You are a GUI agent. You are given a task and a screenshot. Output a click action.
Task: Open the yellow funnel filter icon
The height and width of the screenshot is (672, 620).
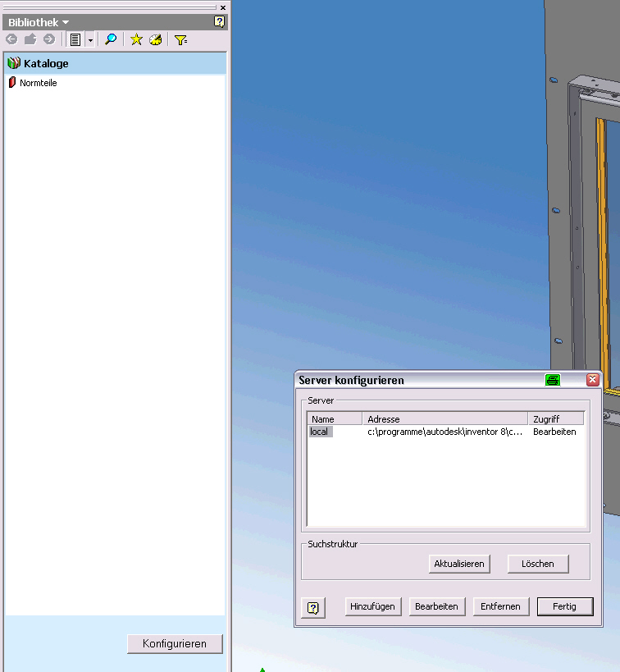[180, 39]
